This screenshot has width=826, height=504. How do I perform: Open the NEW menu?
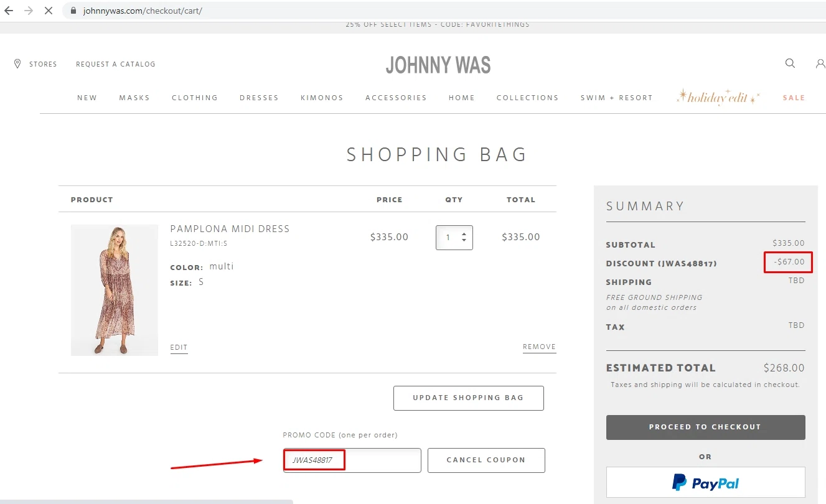coord(87,98)
